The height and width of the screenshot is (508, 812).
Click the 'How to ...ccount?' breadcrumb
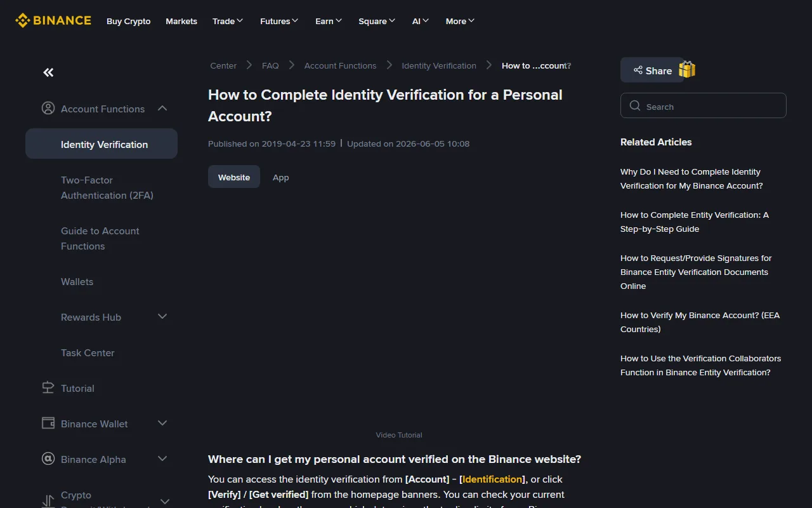537,65
